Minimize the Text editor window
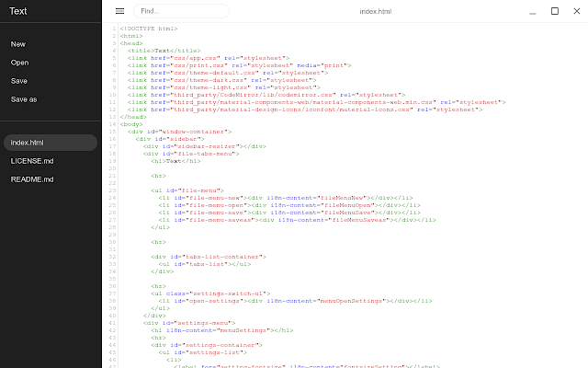This screenshot has height=368, width=588. [x=533, y=12]
